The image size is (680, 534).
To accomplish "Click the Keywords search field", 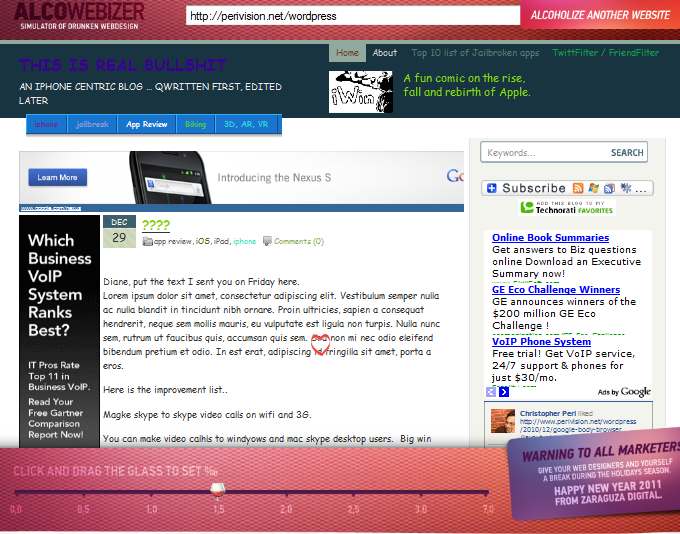I will 544,153.
